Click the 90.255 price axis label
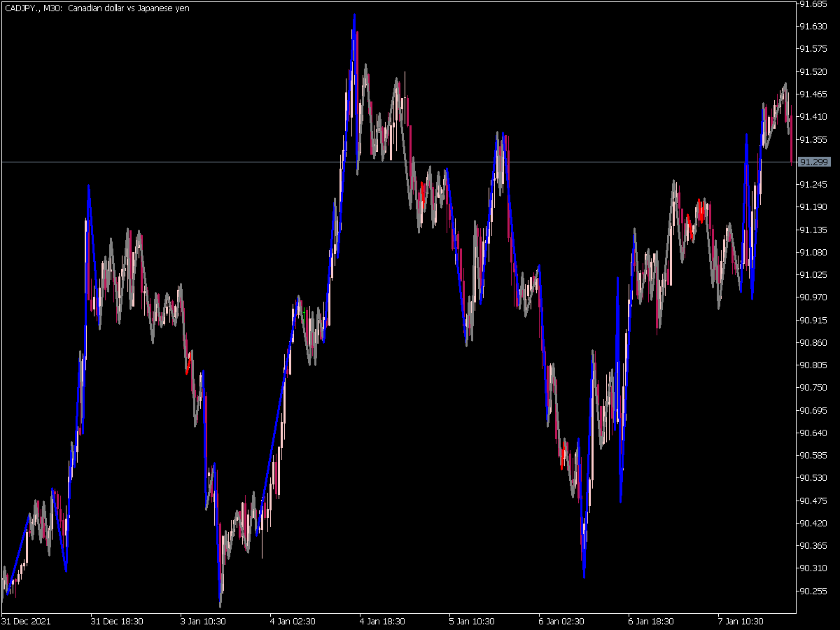Screen dimensions: 840x630 tap(812, 591)
